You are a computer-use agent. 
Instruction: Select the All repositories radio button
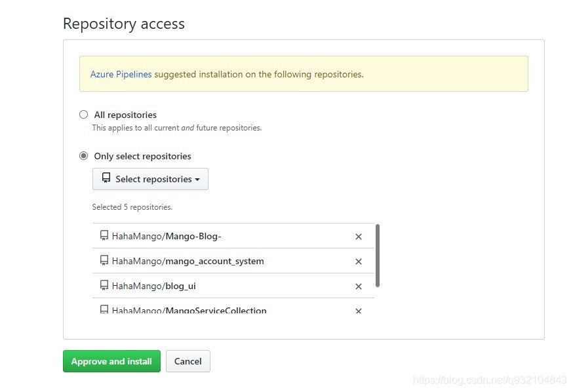click(x=84, y=115)
